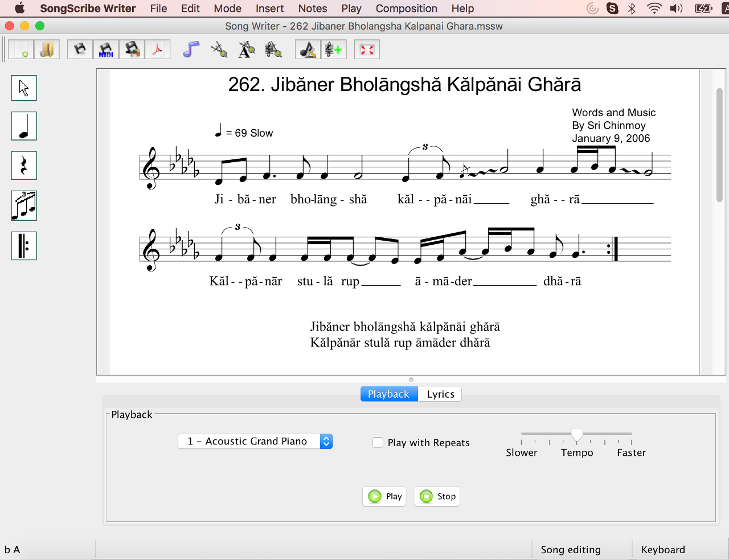Screen dimensions: 729x560
Task: Click the 'b A' status bar entry
Action: [x=13, y=550]
